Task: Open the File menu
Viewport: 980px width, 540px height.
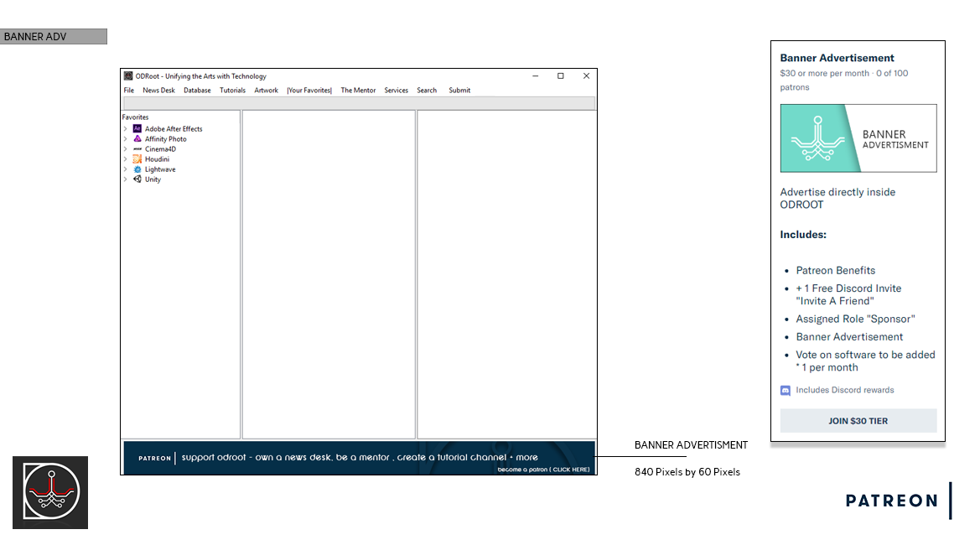Action: [129, 91]
